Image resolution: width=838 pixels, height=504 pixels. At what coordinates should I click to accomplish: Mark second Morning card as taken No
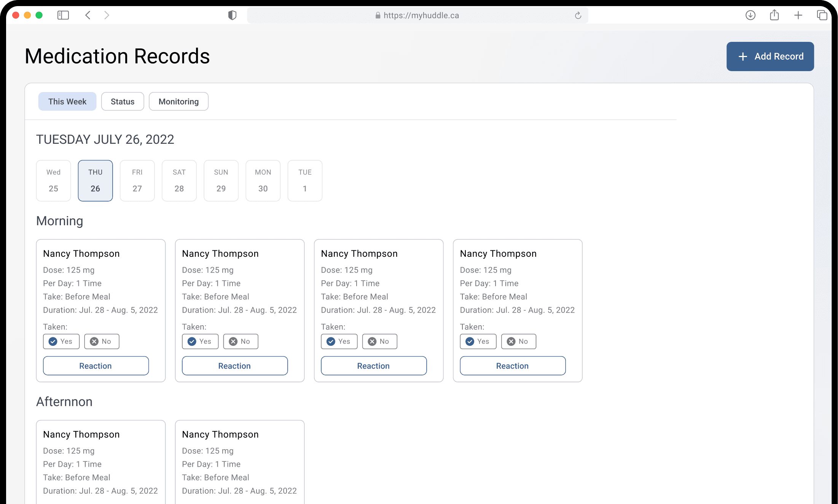tap(241, 342)
